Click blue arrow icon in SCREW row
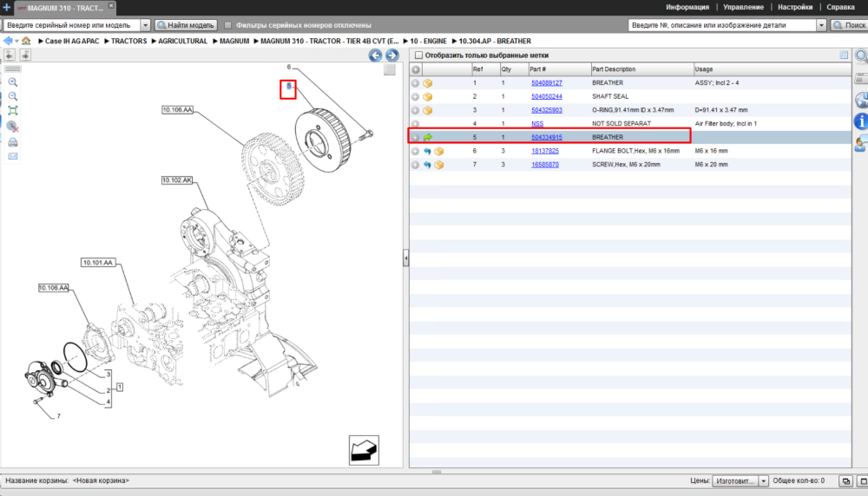The image size is (868, 496). (x=427, y=165)
